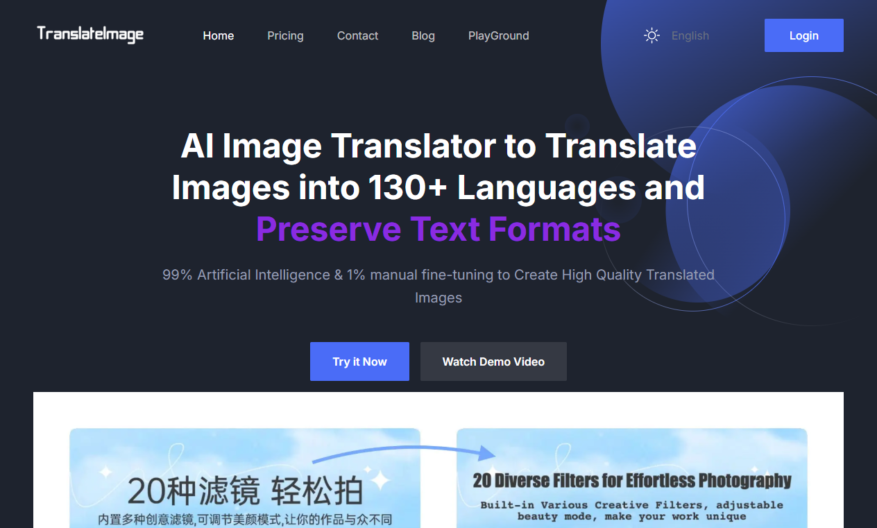Screen dimensions: 877x528
Task: Click the TranslateImage logo
Action: [90, 35]
